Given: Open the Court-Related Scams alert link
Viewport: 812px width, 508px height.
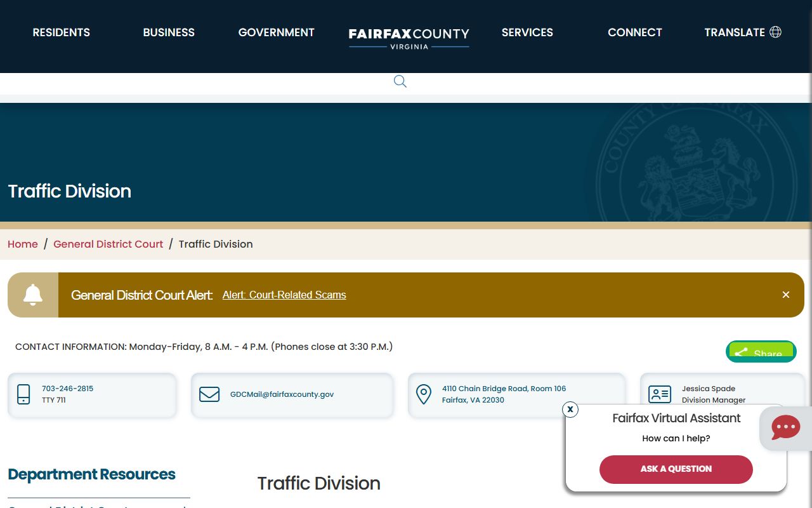Looking at the screenshot, I should [284, 295].
